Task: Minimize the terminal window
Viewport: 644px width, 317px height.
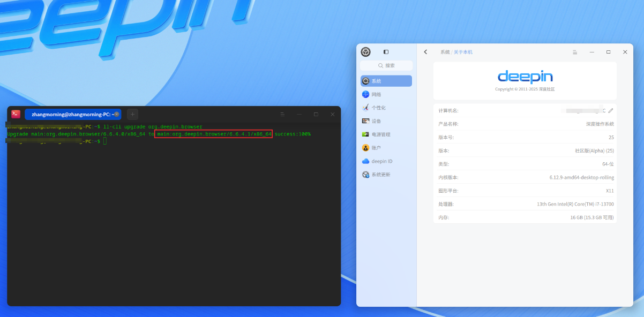Action: coord(299,114)
